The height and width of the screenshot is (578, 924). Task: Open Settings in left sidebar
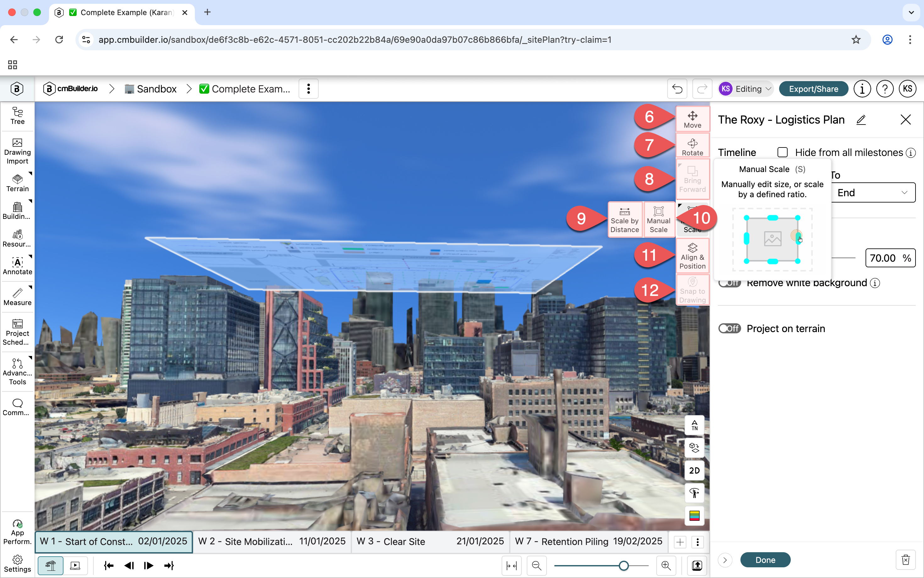point(17,564)
